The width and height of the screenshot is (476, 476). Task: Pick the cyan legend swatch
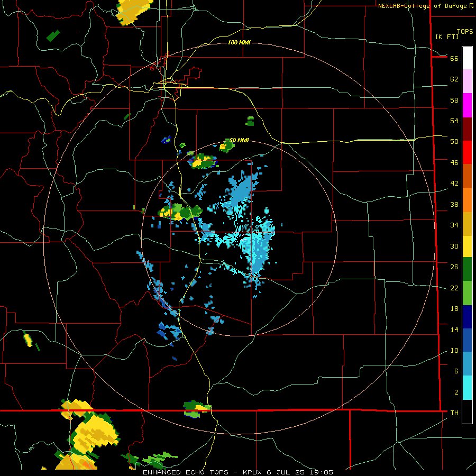point(467,388)
